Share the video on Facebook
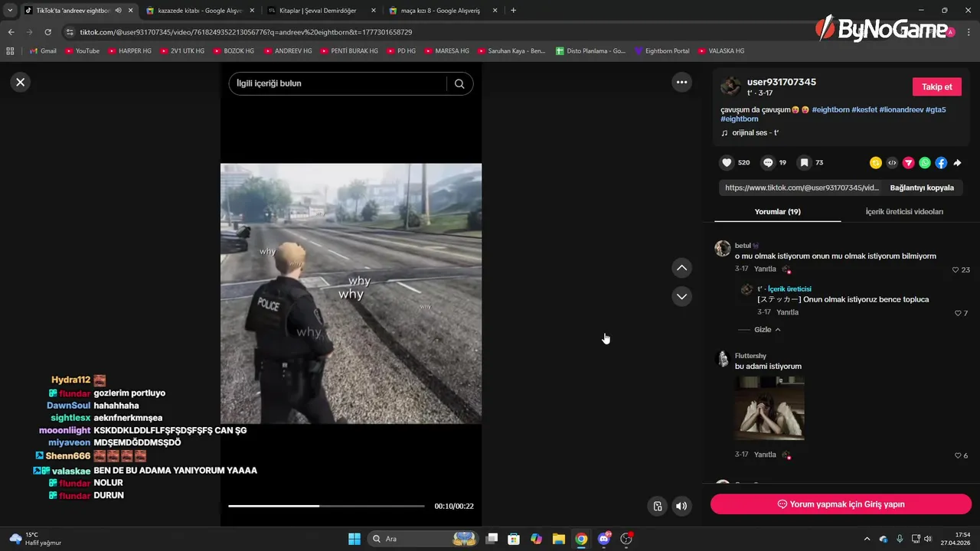Viewport: 980px width, 551px height. pyautogui.click(x=941, y=162)
